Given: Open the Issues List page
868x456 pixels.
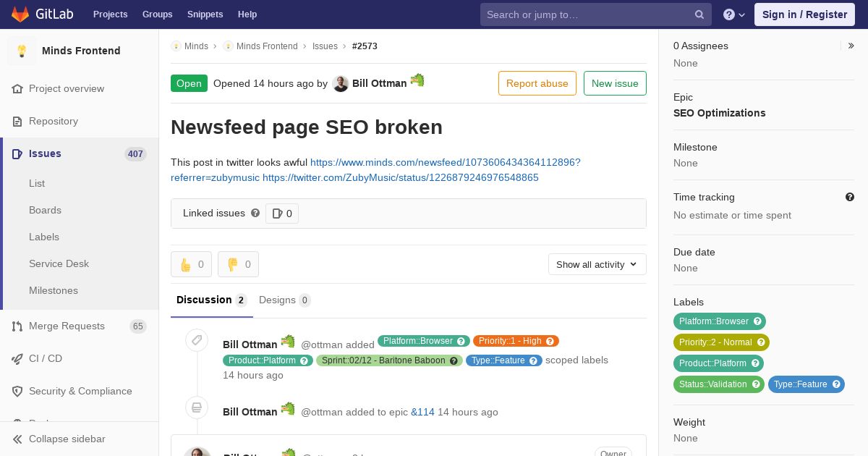Looking at the screenshot, I should pyautogui.click(x=37, y=183).
